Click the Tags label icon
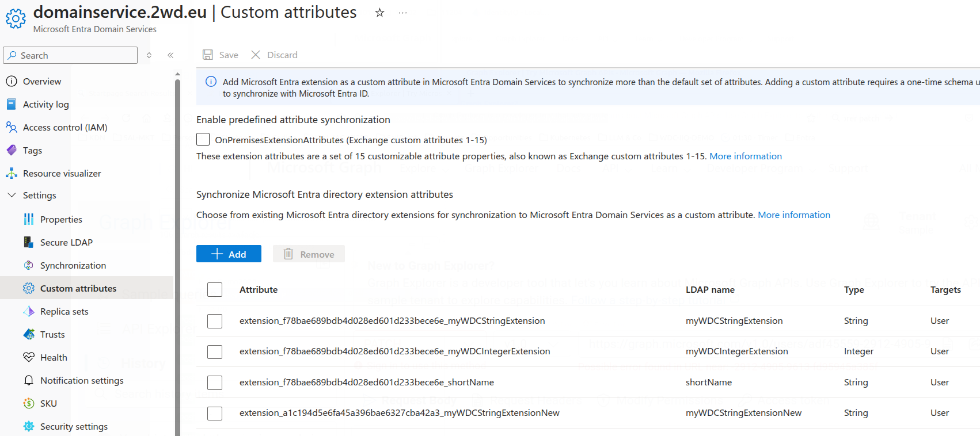 pos(12,150)
